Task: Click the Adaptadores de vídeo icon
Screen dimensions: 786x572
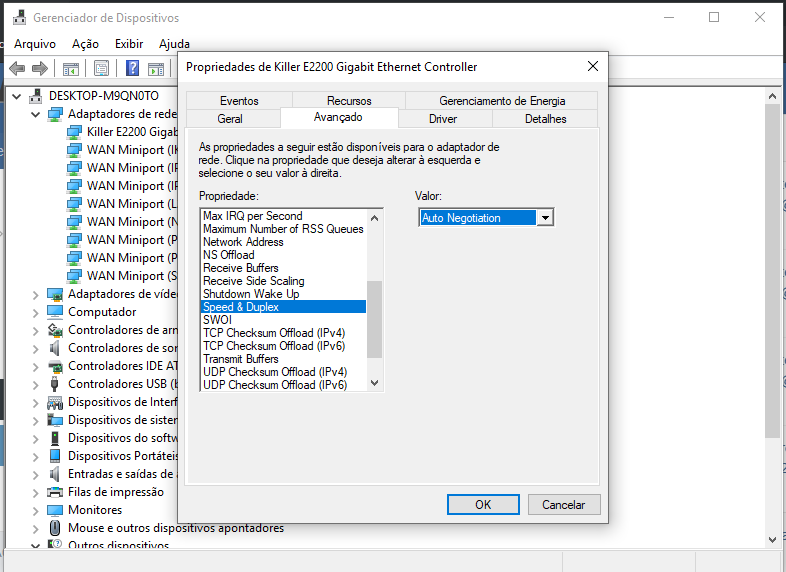Action: tap(55, 294)
